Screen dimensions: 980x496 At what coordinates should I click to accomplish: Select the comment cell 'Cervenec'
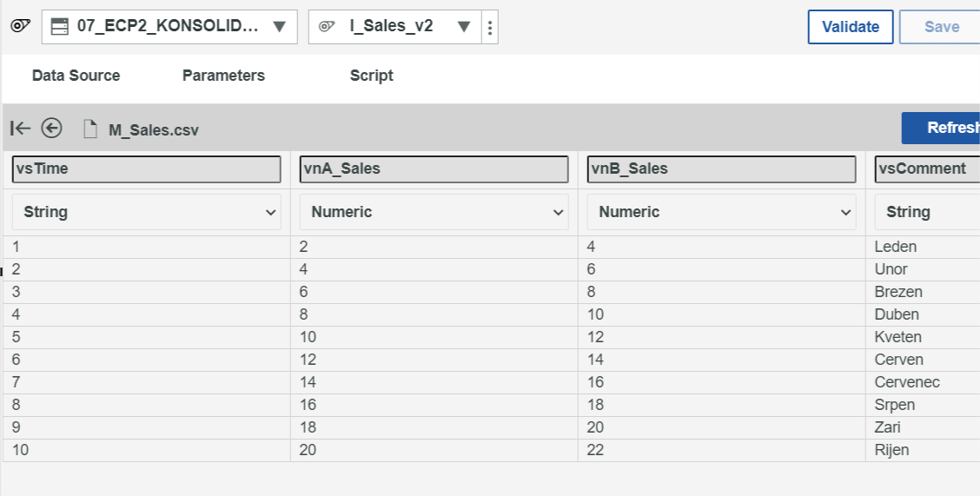[x=923, y=382]
